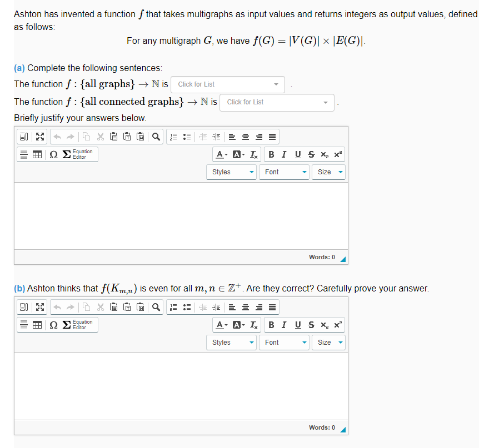The height and width of the screenshot is (448, 494).
Task: Click the resize handle of part (a) editor
Action: pos(343,259)
